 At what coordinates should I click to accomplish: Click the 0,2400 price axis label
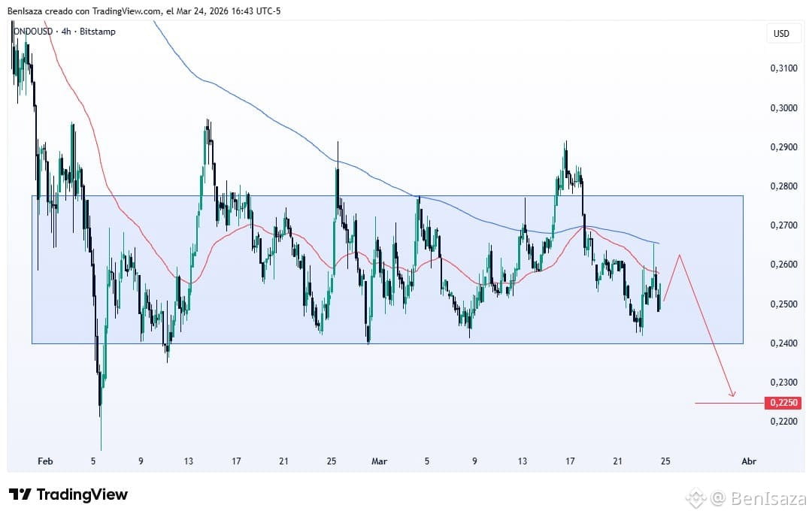[x=784, y=343]
